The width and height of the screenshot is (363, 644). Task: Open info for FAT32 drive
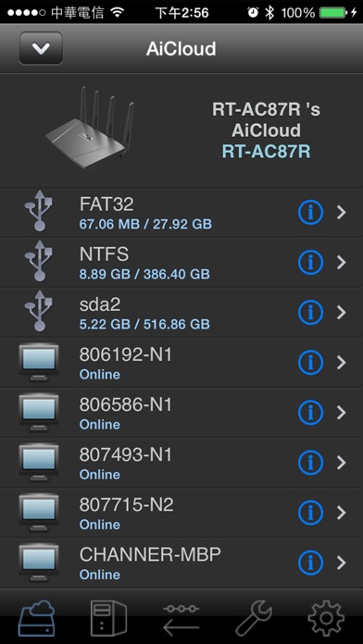pyautogui.click(x=310, y=212)
